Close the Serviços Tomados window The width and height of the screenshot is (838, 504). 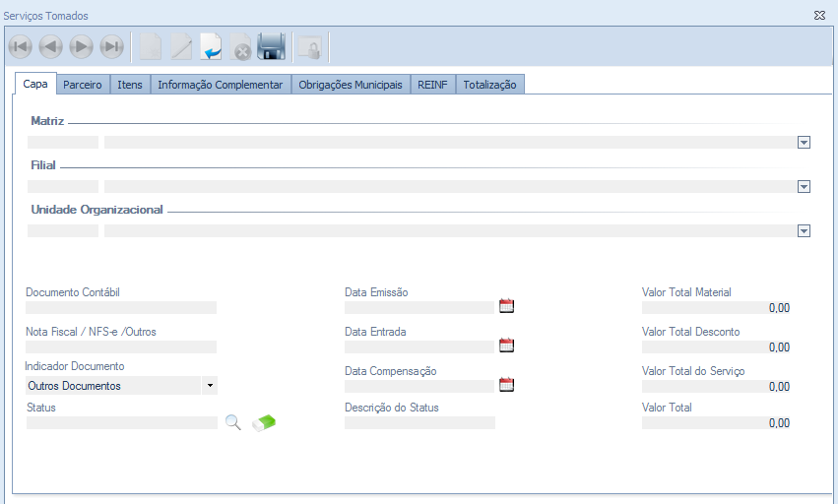pyautogui.click(x=819, y=16)
